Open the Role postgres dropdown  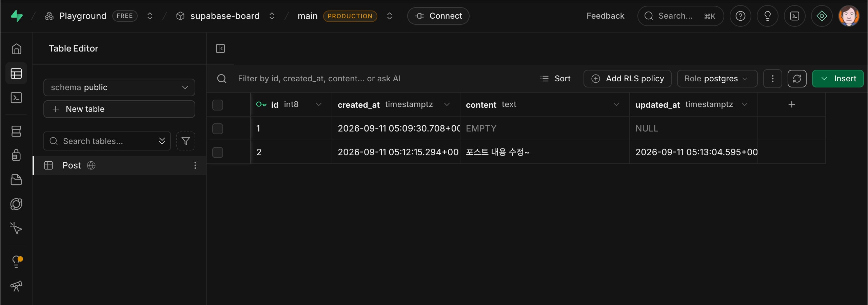coord(717,79)
